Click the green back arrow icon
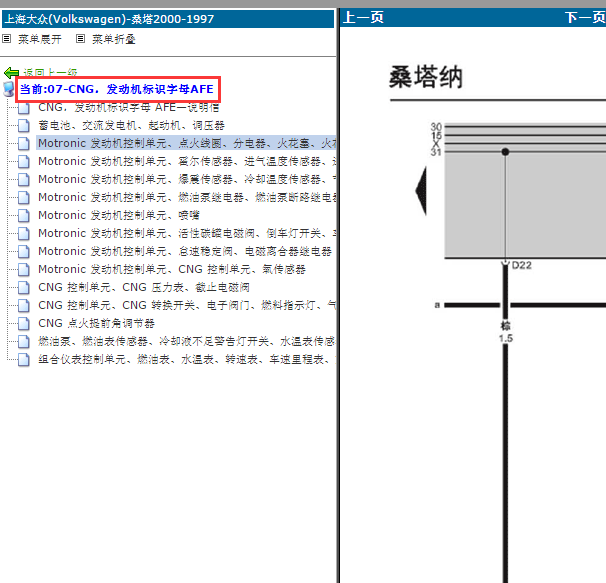Screen dimensions: 606x583 tap(11, 72)
